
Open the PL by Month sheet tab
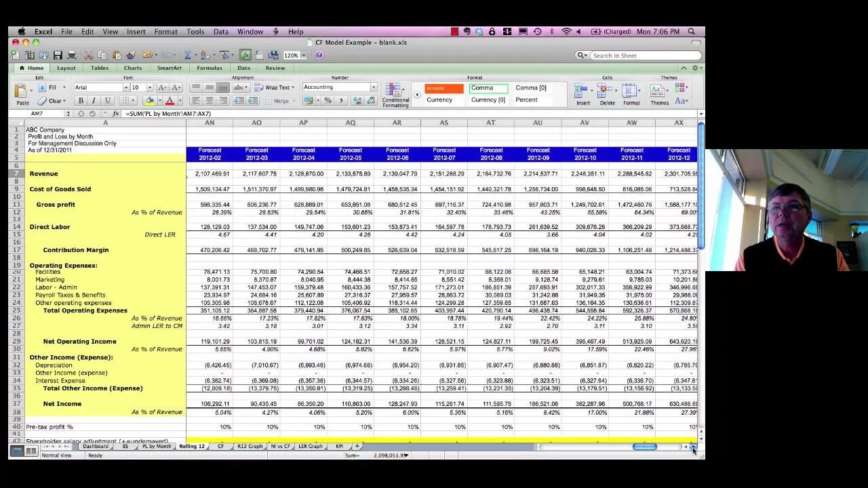(x=156, y=447)
